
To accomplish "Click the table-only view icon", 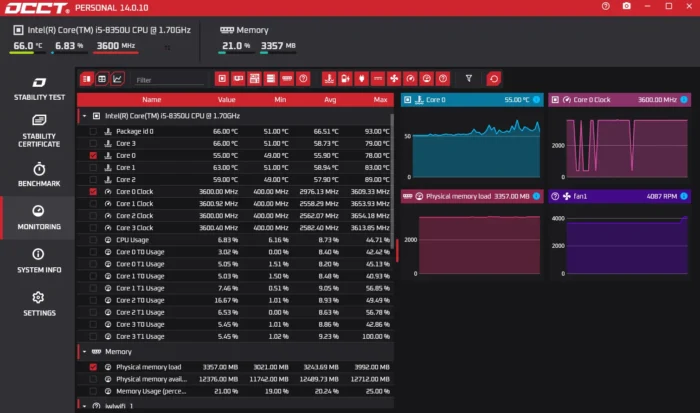I will point(102,79).
